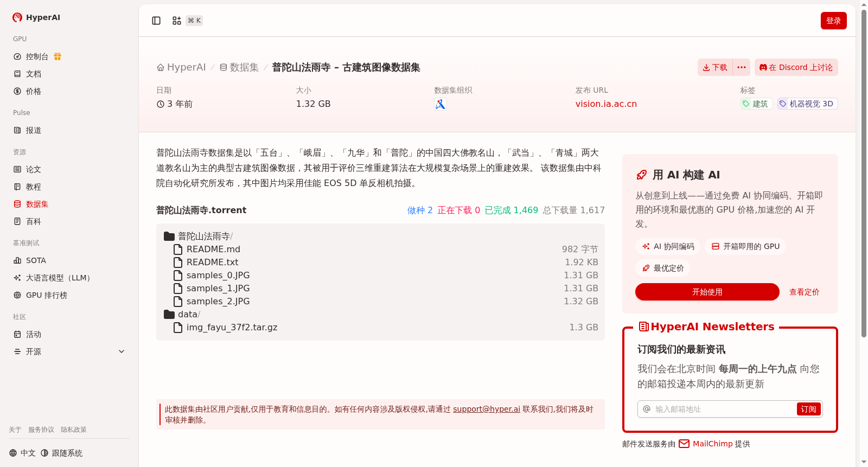The height and width of the screenshot is (467, 868).
Task: Click the 输入邮箱地址 input field
Action: click(x=724, y=409)
